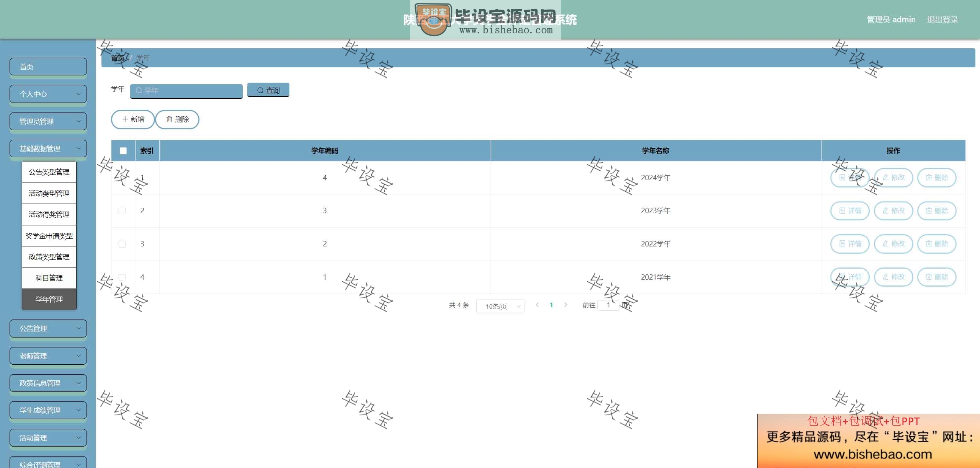Expand the 个人中心 sidebar menu
Image resolution: width=980 pixels, height=468 pixels.
[x=48, y=94]
